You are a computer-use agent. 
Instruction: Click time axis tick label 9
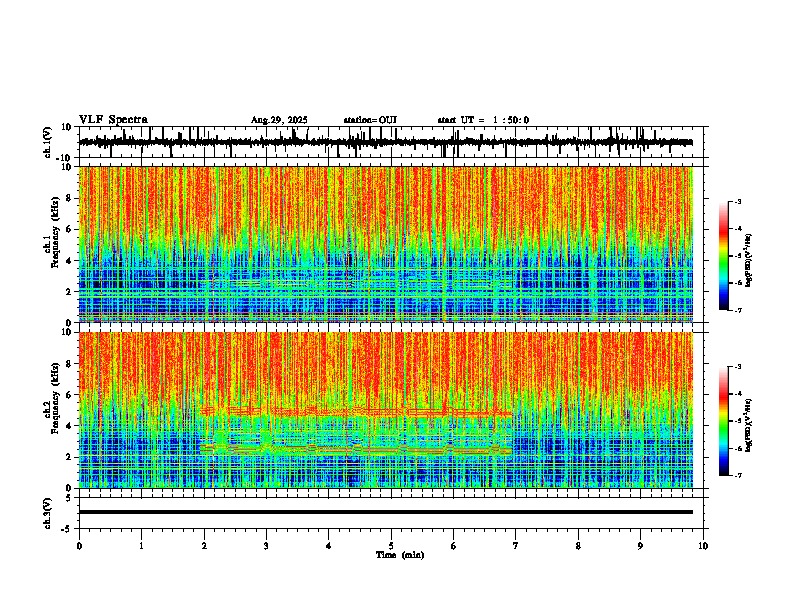click(x=640, y=546)
